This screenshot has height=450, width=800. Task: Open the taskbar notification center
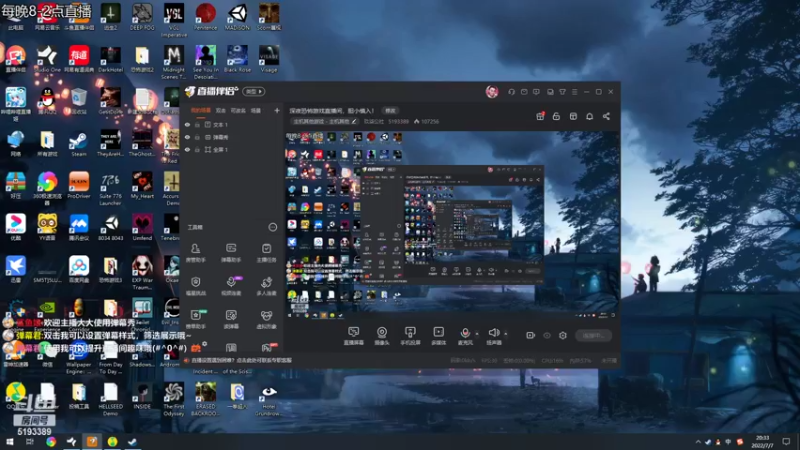point(786,442)
